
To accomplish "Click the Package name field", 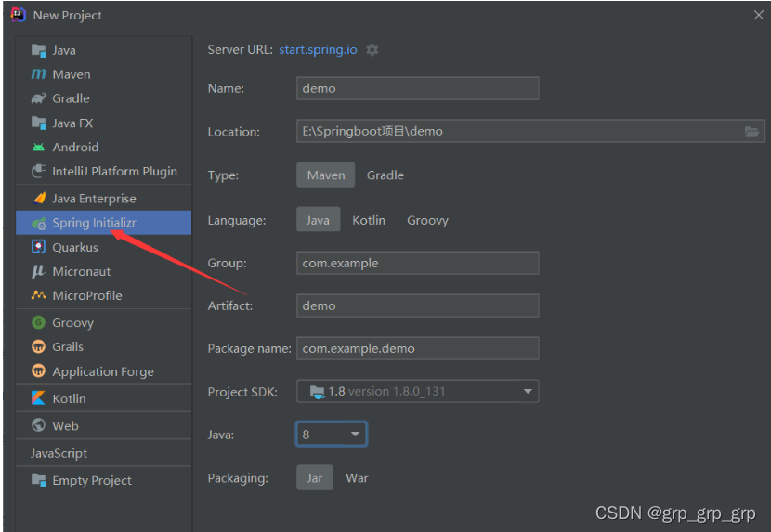I will (x=417, y=348).
